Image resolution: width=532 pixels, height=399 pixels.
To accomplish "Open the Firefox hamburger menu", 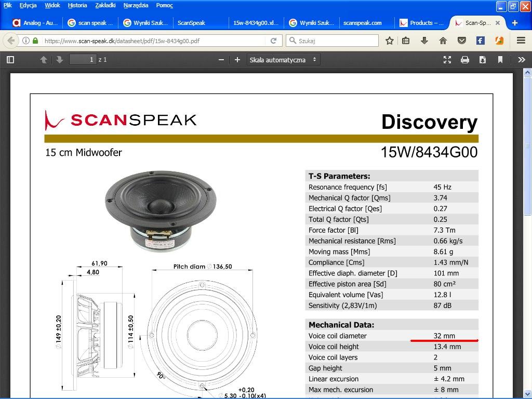I will 521,41.
